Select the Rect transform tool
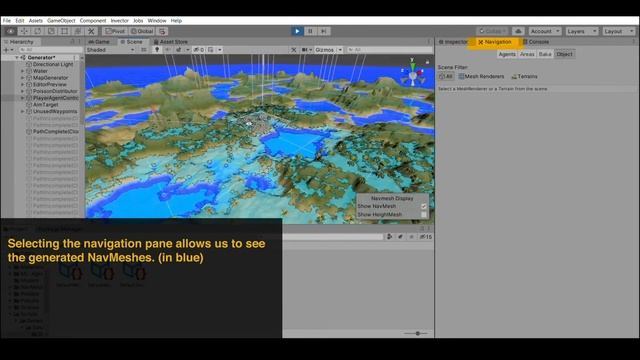This screenshot has width=640, height=360. pos(64,31)
